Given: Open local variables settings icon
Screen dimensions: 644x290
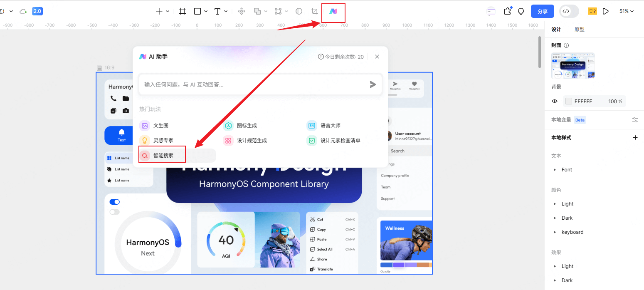Looking at the screenshot, I should tap(635, 120).
